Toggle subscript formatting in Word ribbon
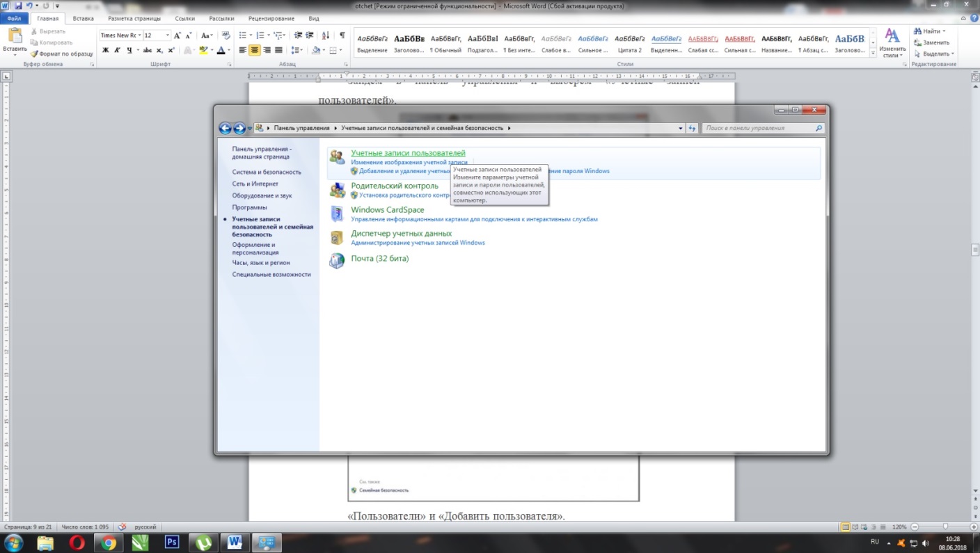 160,50
